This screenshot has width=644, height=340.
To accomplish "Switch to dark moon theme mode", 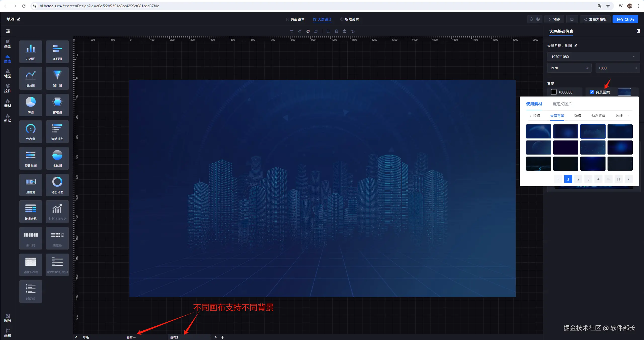I will tap(538, 19).
